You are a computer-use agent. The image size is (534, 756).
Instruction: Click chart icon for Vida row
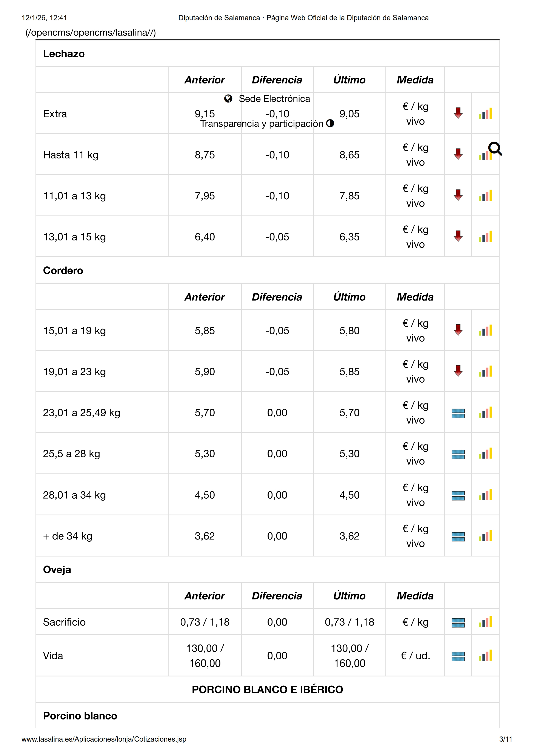pyautogui.click(x=485, y=656)
